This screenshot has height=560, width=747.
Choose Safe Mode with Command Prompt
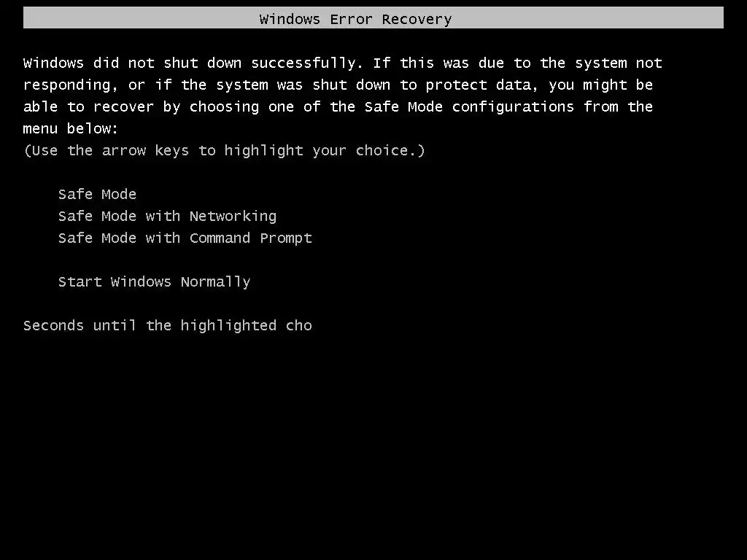(185, 238)
